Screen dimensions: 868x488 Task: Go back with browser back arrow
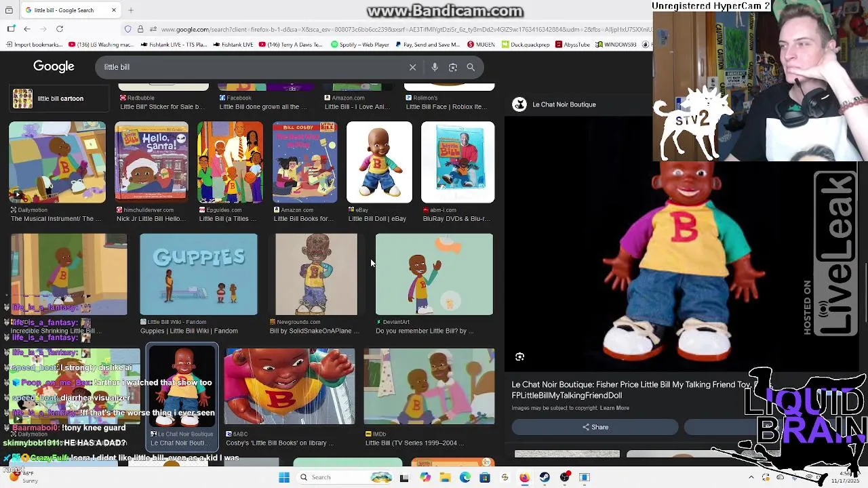27,29
